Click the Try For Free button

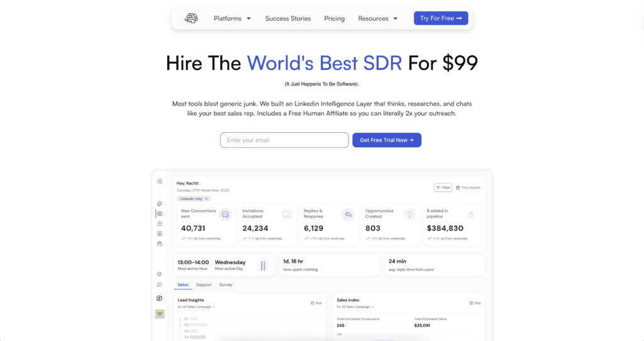pos(440,18)
